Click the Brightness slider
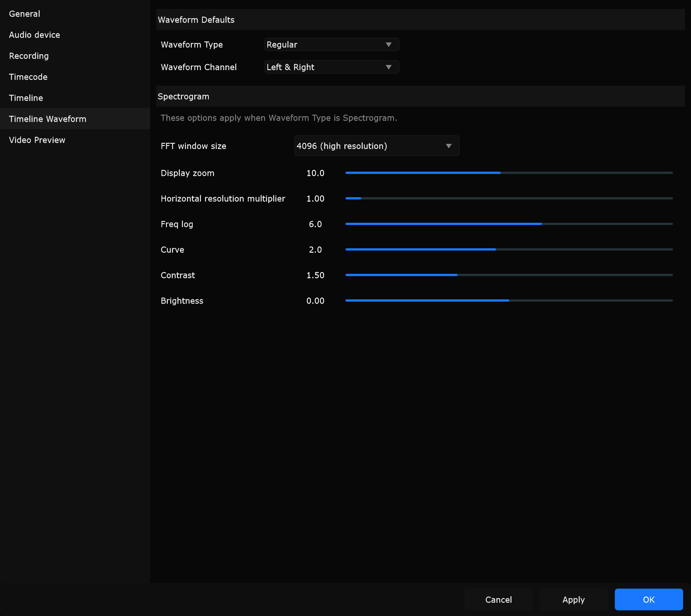 [509, 300]
